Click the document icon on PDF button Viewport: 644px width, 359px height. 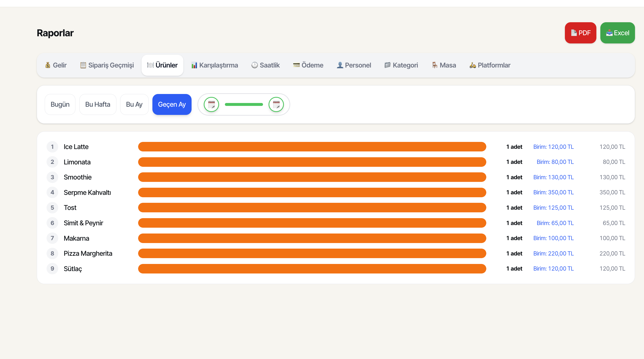[574, 33]
